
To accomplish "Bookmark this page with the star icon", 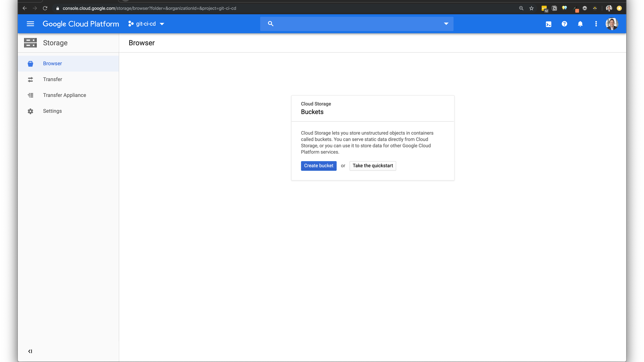I will (531, 8).
